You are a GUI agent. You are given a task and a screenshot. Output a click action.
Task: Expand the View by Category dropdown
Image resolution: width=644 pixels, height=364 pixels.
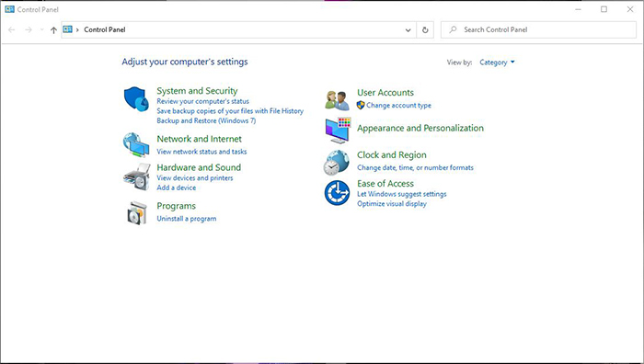tap(497, 63)
